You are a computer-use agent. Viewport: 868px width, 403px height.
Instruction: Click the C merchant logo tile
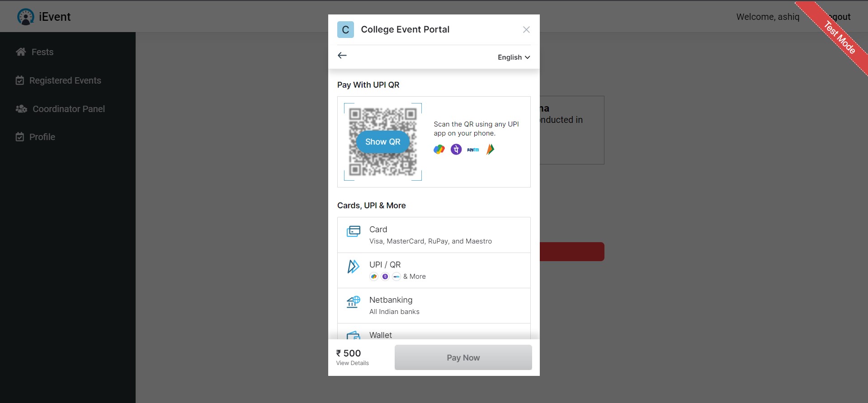pos(345,30)
